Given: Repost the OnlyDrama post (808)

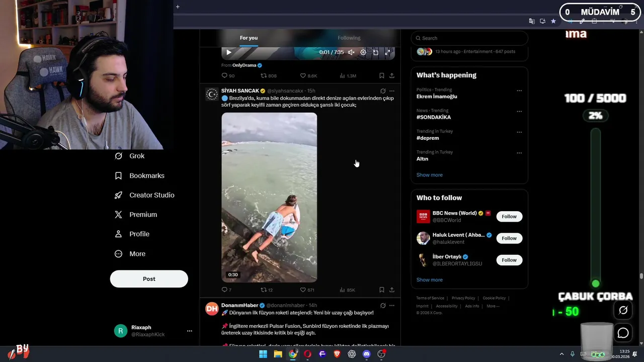Looking at the screenshot, I should tap(268, 75).
